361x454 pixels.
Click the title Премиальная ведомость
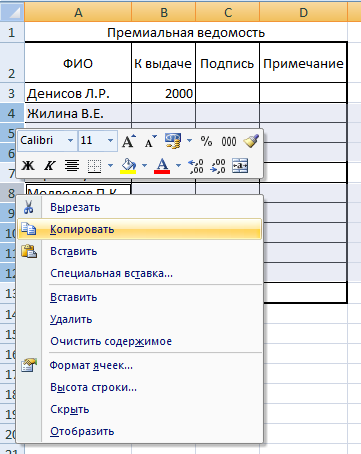186,33
